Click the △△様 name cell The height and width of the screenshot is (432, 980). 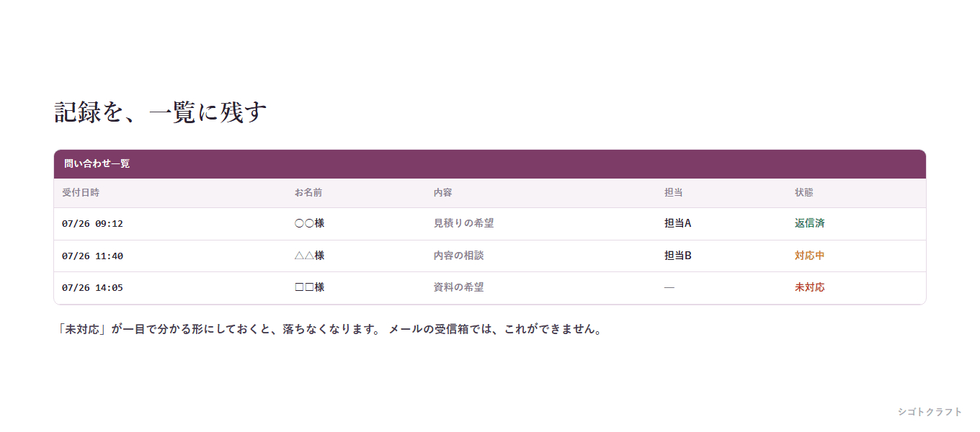click(x=309, y=256)
